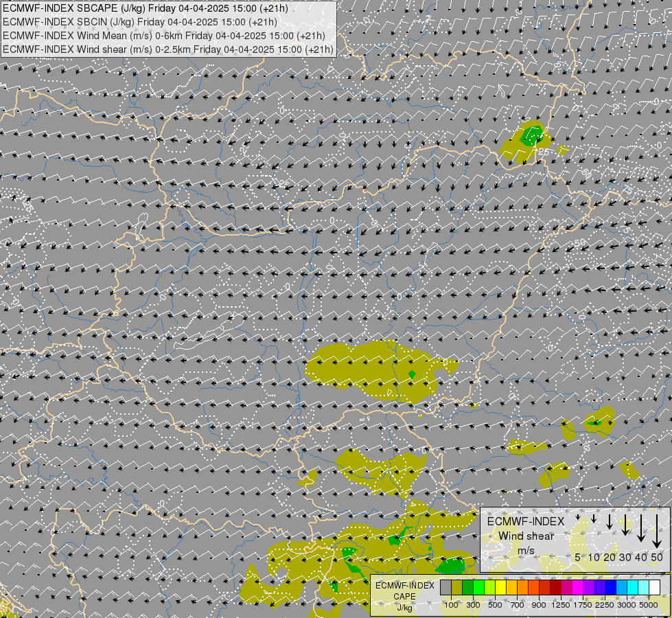Screen dimensions: 672x618
Task: Select the gray CAPE legend swatch
Action: click(445, 588)
